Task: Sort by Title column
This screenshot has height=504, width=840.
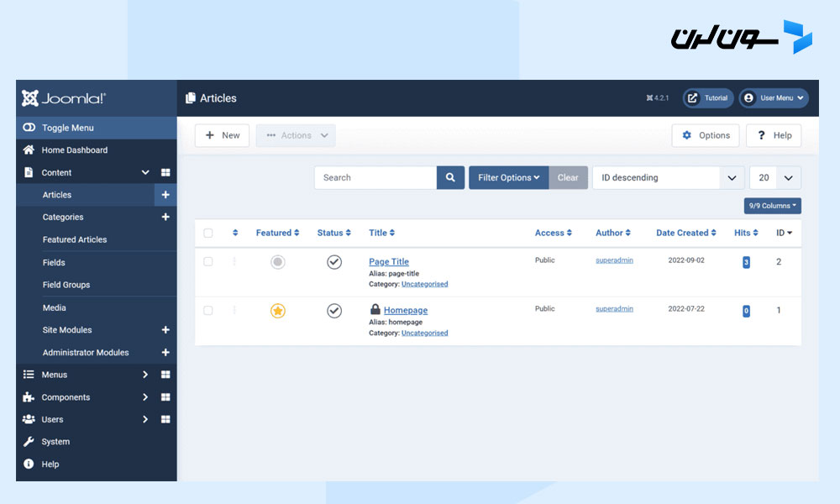Action: (x=381, y=233)
